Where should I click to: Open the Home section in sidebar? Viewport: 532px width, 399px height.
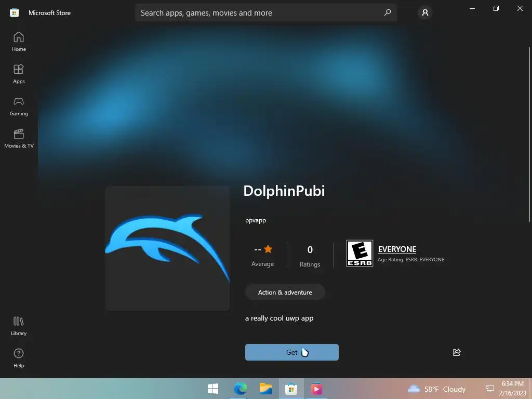pos(19,42)
